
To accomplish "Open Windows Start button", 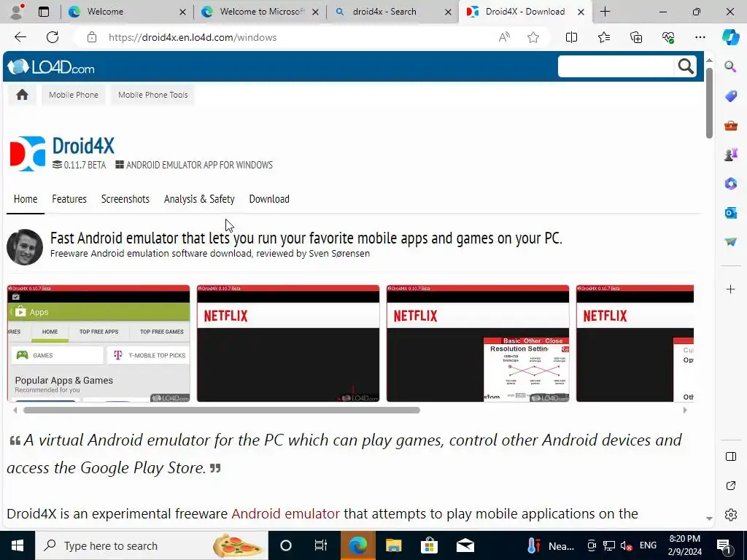I will click(18, 545).
